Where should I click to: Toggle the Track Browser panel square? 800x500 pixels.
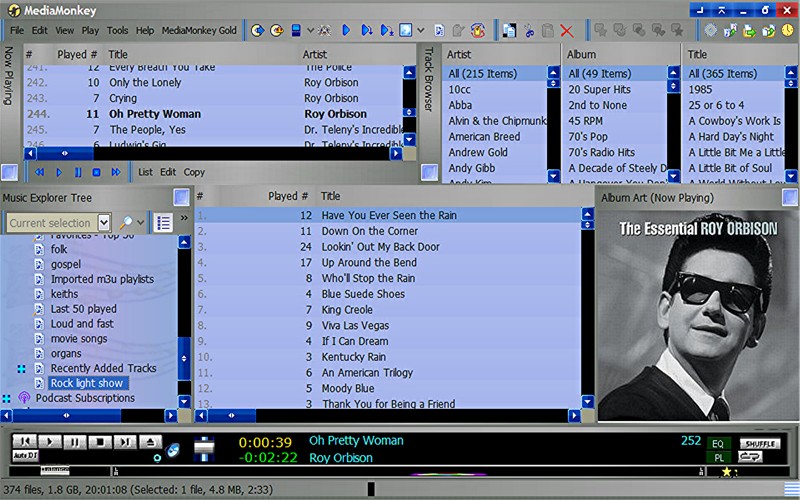click(429, 172)
